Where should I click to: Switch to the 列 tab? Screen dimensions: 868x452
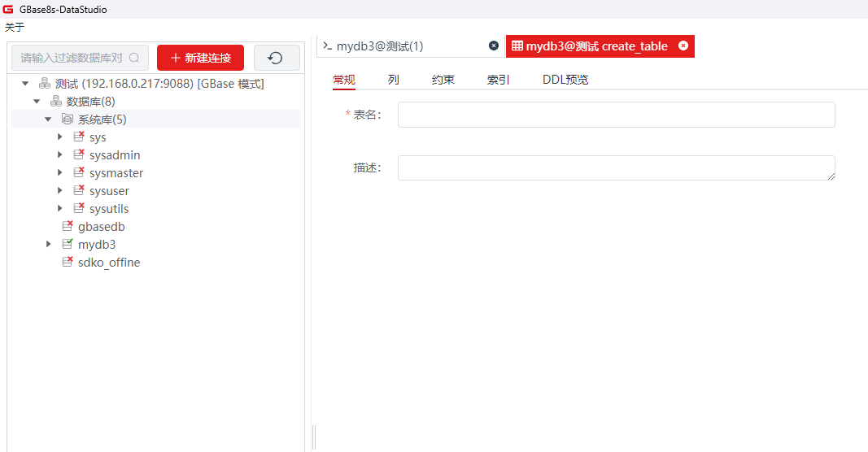[393, 80]
